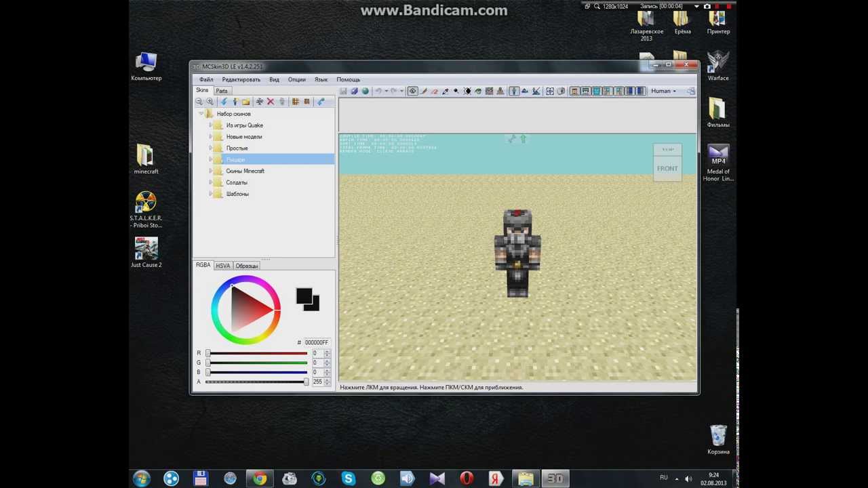This screenshot has width=868, height=488.
Task: Switch to the Parts tab
Action: click(222, 91)
